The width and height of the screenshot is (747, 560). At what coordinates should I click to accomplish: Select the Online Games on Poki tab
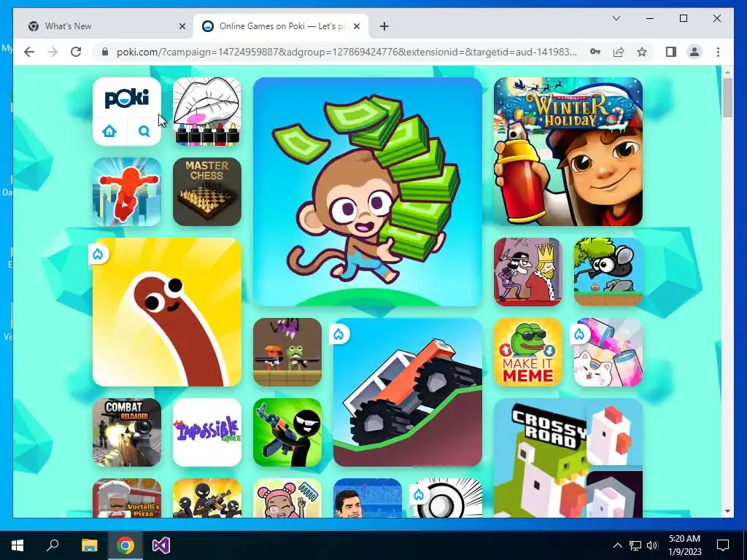(x=281, y=26)
